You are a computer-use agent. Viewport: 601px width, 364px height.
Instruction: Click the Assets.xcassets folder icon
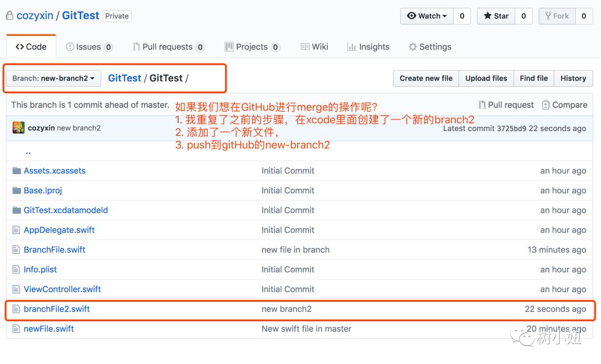(17, 171)
